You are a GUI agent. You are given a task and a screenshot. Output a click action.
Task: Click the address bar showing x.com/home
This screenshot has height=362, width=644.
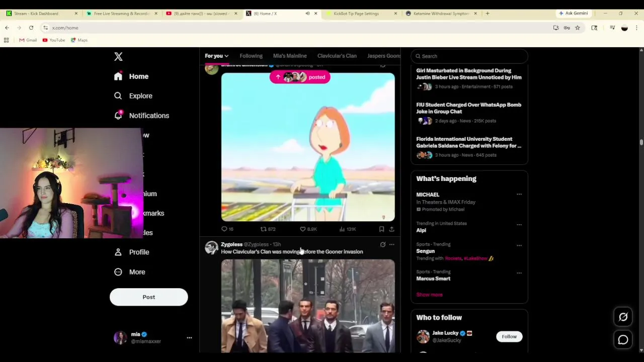tap(297, 28)
